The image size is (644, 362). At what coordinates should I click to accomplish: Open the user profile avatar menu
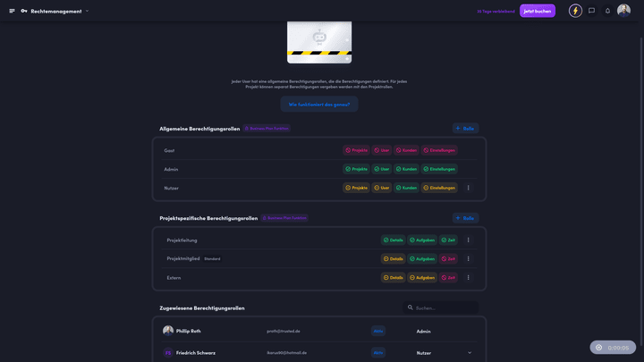click(x=623, y=11)
